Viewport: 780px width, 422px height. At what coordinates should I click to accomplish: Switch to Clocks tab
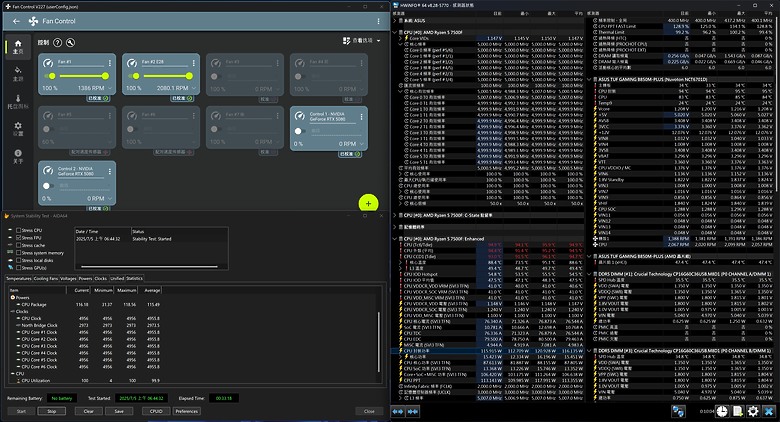coord(101,279)
